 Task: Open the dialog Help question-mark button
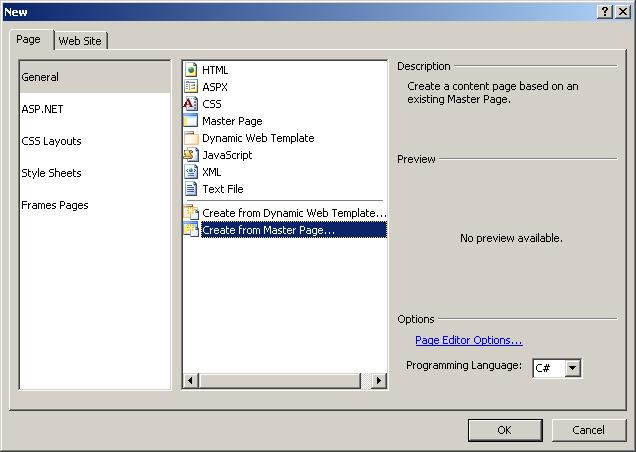coord(605,11)
